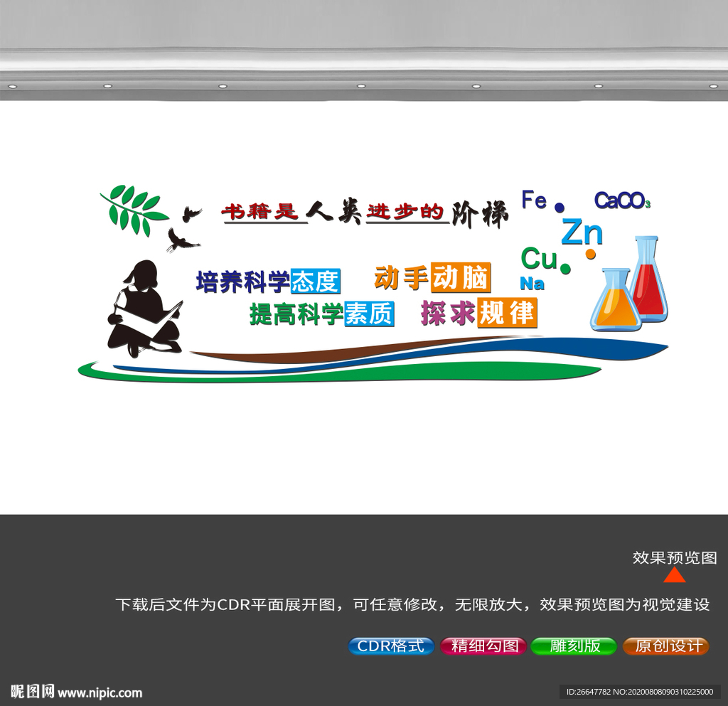728x706 pixels.
Task: Open the www.nipic.com link
Action: point(100,693)
